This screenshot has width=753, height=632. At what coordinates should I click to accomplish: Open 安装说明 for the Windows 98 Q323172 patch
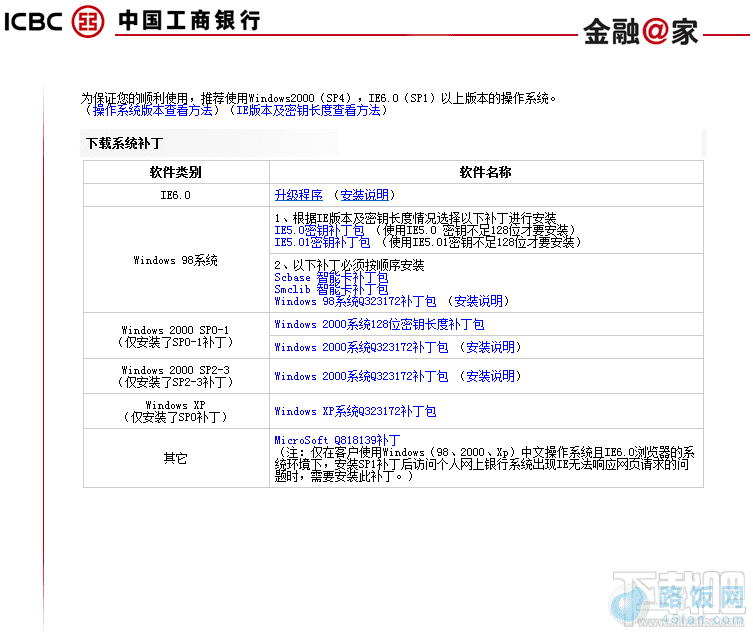pyautogui.click(x=478, y=302)
